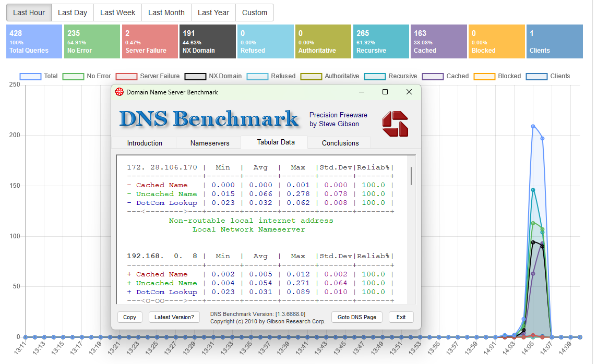
Task: Toggle Server Failure series in legend
Action: point(147,76)
